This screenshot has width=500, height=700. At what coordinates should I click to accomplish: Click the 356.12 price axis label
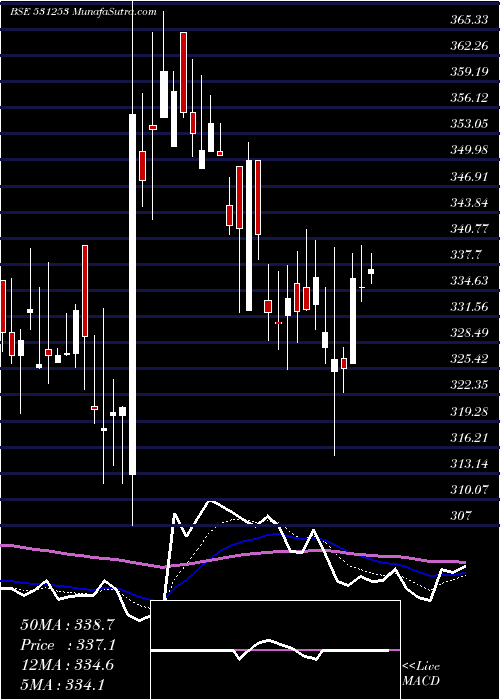coord(470,97)
